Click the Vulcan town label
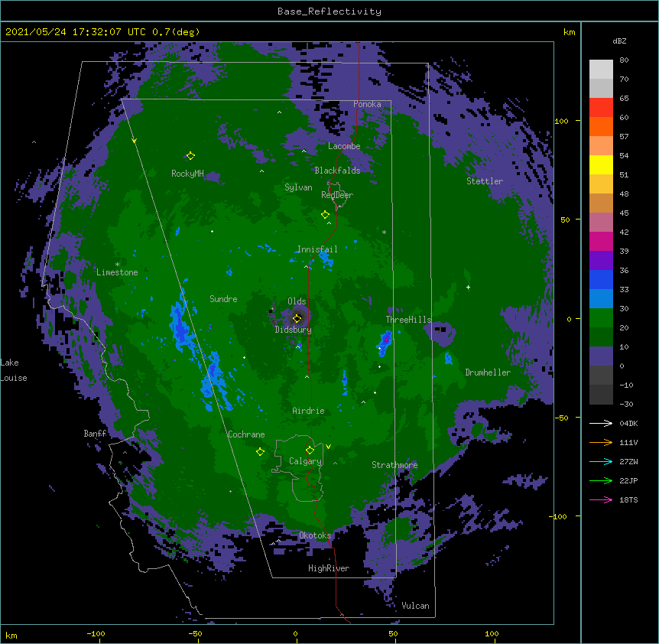 pos(415,606)
